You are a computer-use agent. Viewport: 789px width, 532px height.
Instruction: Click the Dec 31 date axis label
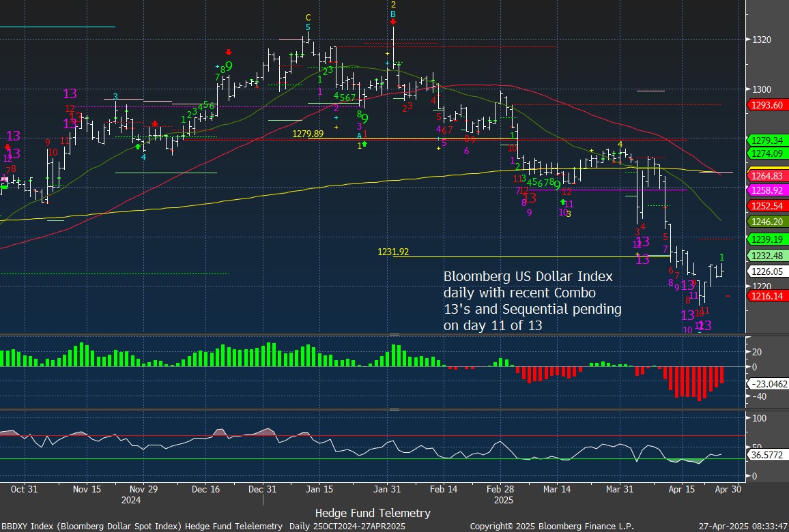point(262,489)
